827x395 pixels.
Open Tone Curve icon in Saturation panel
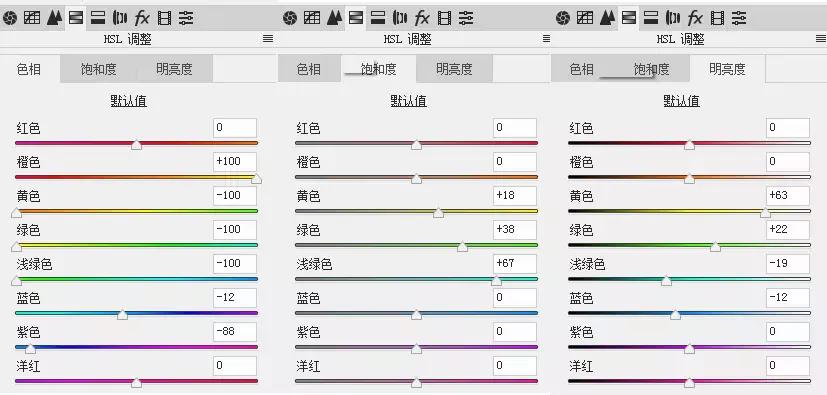312,18
